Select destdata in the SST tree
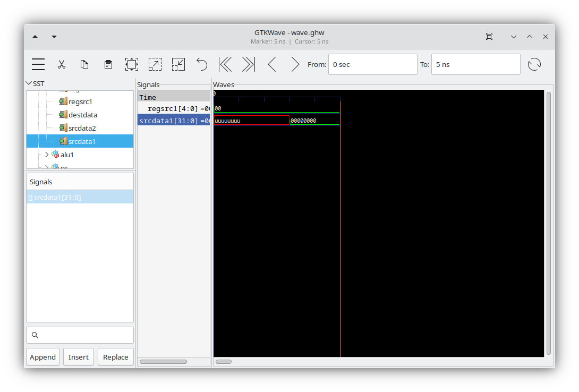The height and width of the screenshot is (392, 579). tap(82, 115)
